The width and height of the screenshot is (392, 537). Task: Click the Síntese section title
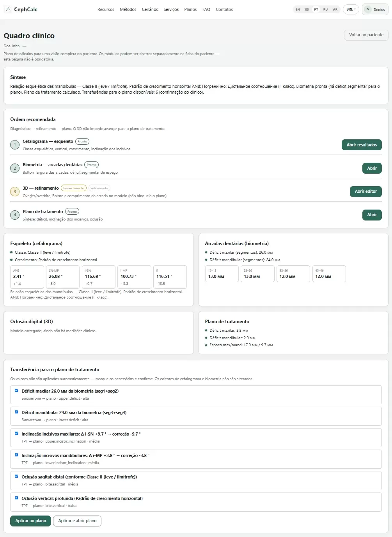(x=18, y=77)
